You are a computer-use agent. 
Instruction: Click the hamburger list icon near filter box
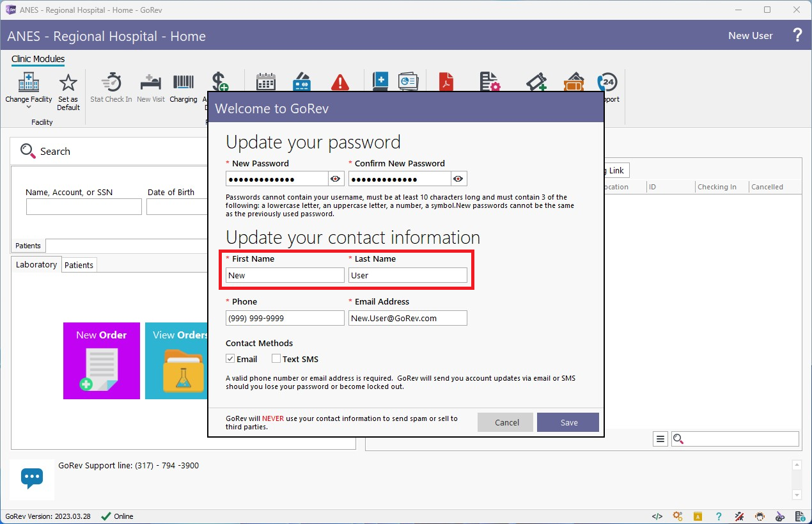[x=660, y=439]
